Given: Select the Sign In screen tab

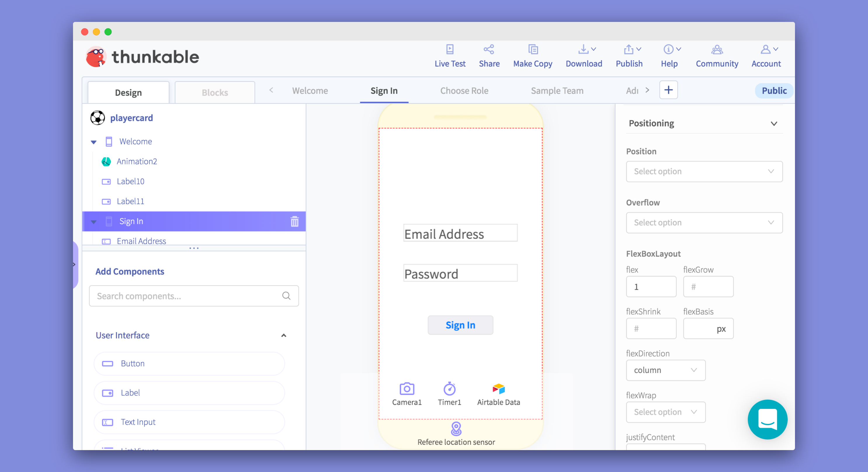Looking at the screenshot, I should pos(384,91).
